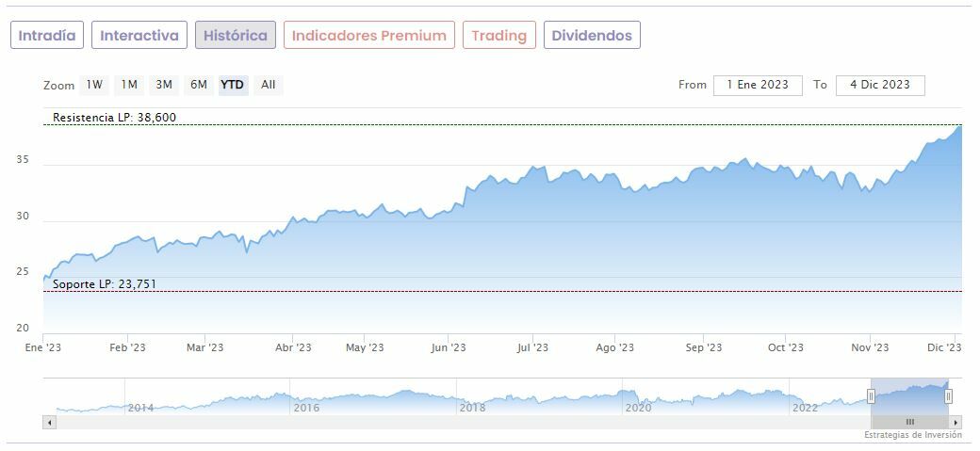980x451 pixels.
Task: Click the scrollbar left arrow
Action: point(50,422)
